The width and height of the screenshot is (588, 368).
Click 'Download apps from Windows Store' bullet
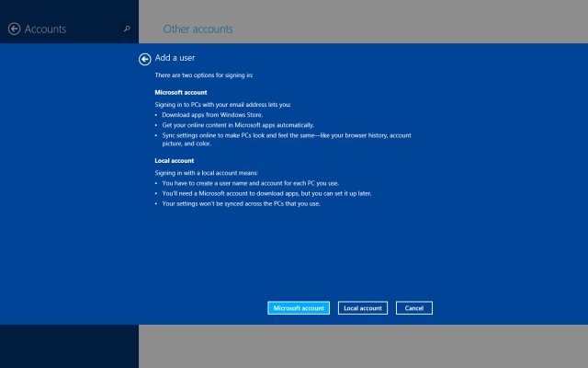[x=212, y=115]
